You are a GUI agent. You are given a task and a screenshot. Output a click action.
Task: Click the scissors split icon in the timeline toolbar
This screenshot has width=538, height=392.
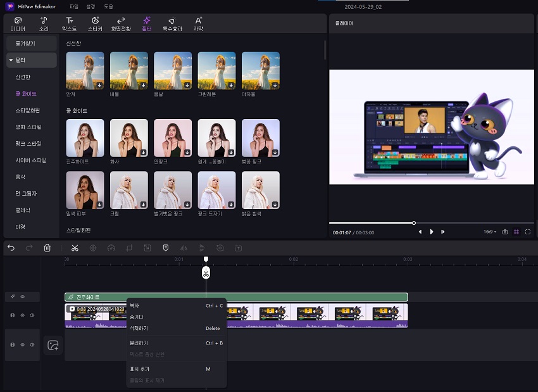[75, 248]
